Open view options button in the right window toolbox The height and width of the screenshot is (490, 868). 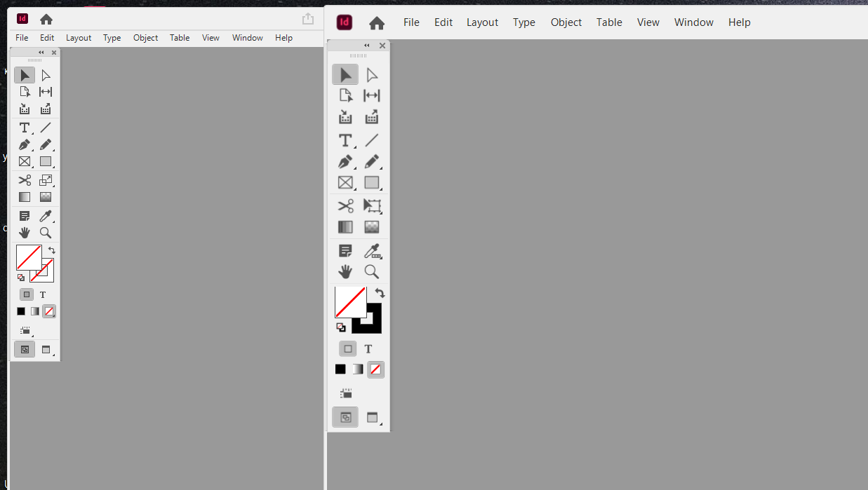(x=345, y=394)
